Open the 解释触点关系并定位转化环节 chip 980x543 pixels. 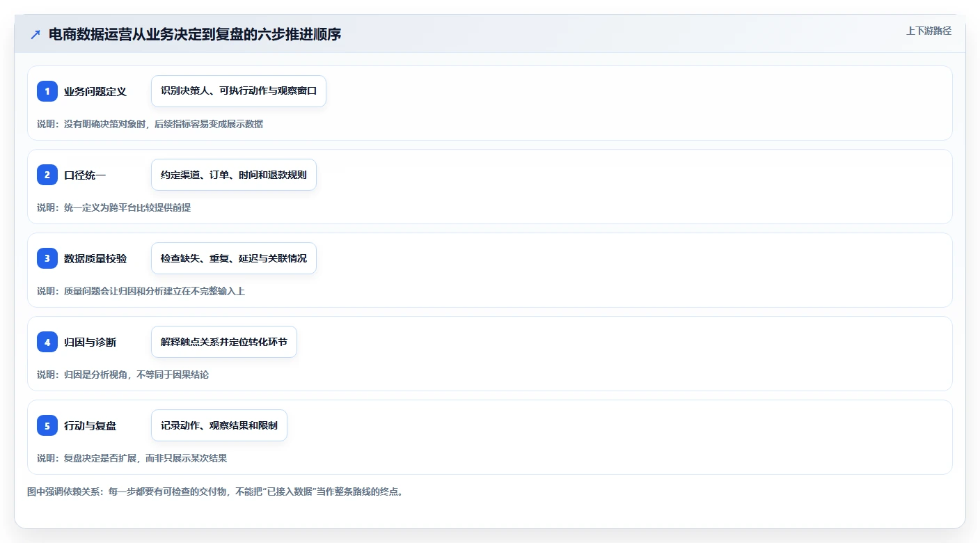(x=224, y=342)
